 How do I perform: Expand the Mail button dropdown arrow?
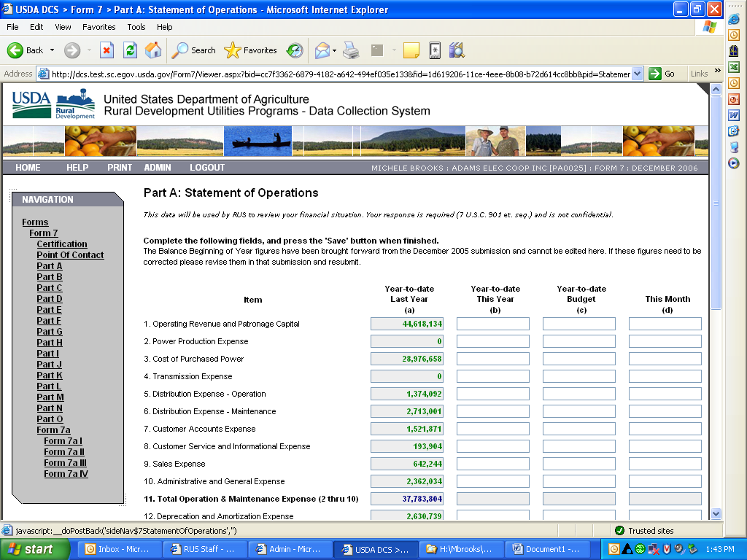tap(335, 50)
